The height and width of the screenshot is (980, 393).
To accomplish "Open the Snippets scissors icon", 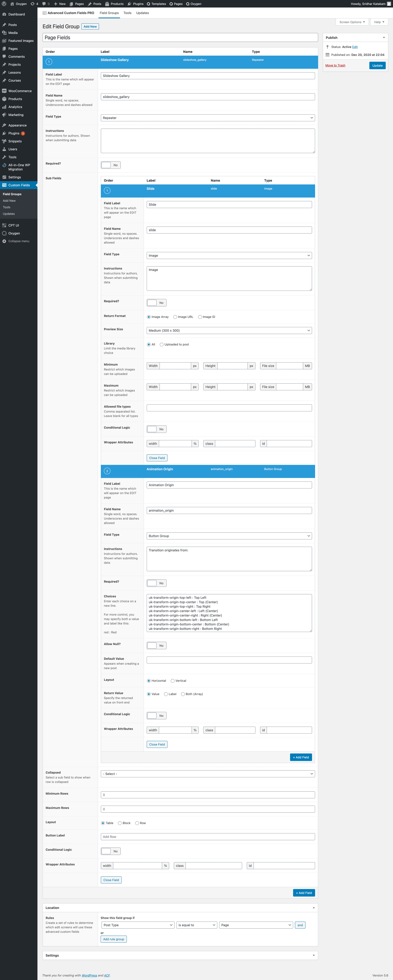I will pos(4,141).
